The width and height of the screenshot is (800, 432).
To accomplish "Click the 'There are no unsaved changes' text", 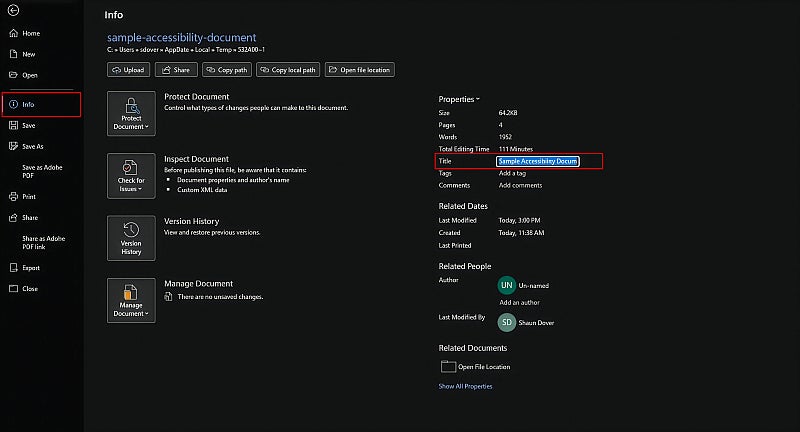I will pos(220,297).
